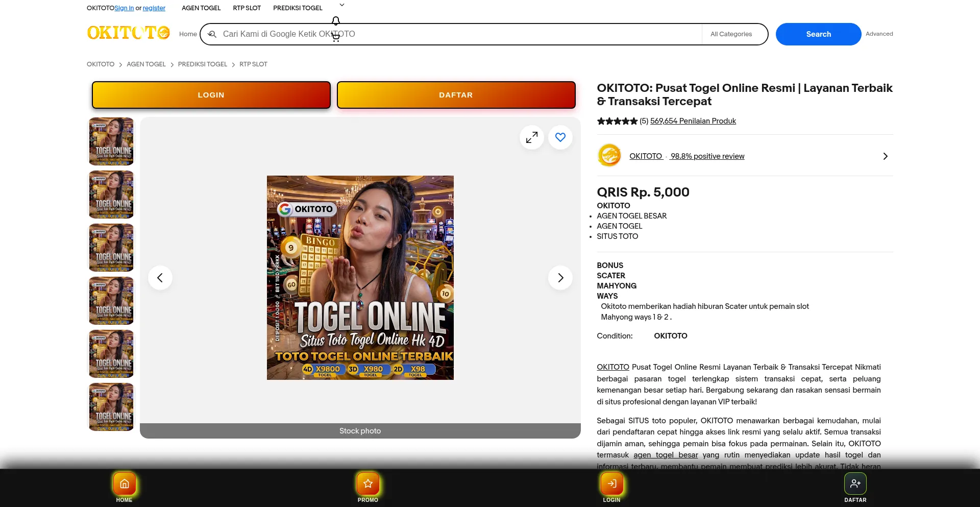The height and width of the screenshot is (507, 980).
Task: Open the shopping cart icon
Action: (336, 37)
